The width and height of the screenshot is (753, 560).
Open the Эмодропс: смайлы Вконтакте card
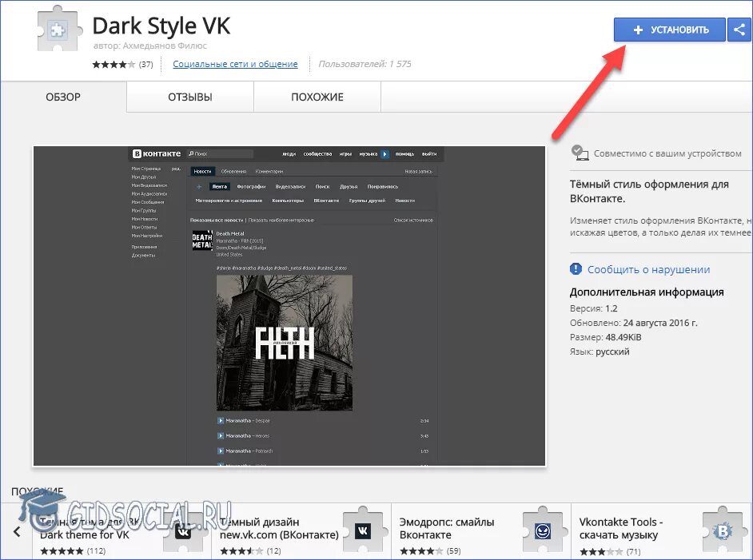[481, 531]
